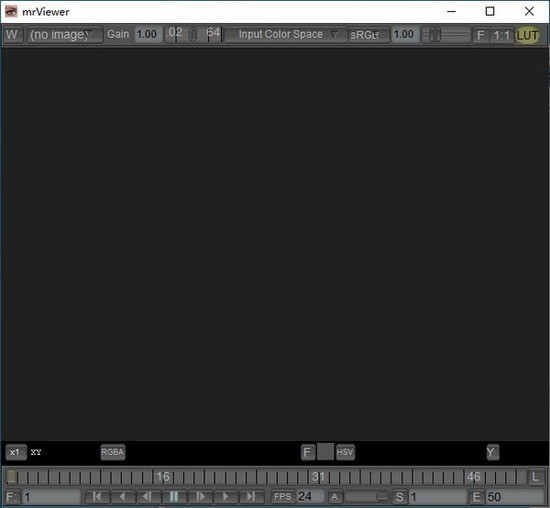The width and height of the screenshot is (550, 508).
Task: Play backwards button in transport
Action: 122,496
